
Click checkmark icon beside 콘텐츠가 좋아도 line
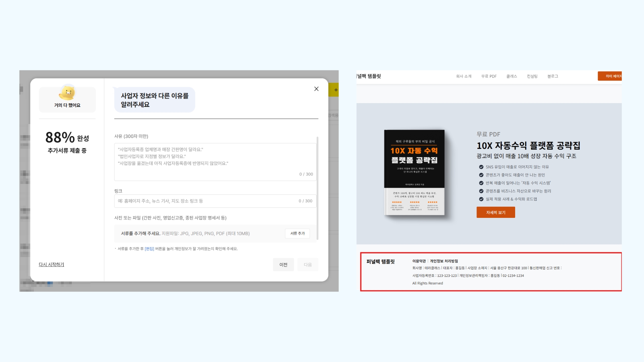(x=481, y=175)
